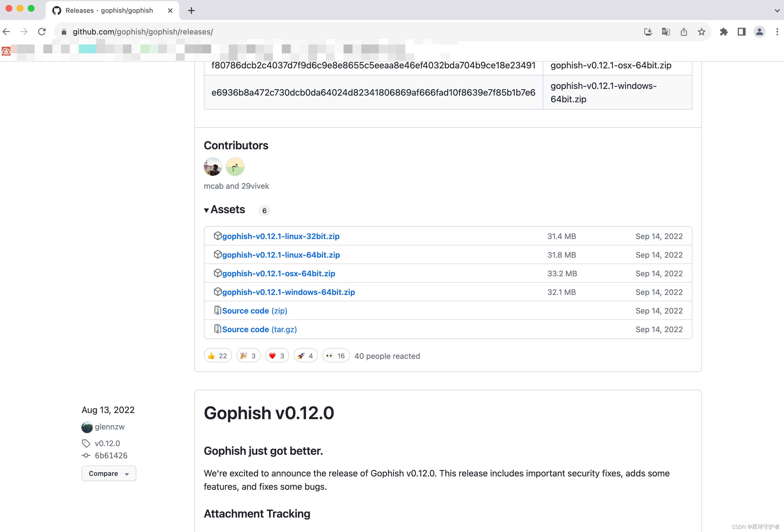Collapse the Assets section
Viewport: 784px width, 532px height.
pos(225,210)
